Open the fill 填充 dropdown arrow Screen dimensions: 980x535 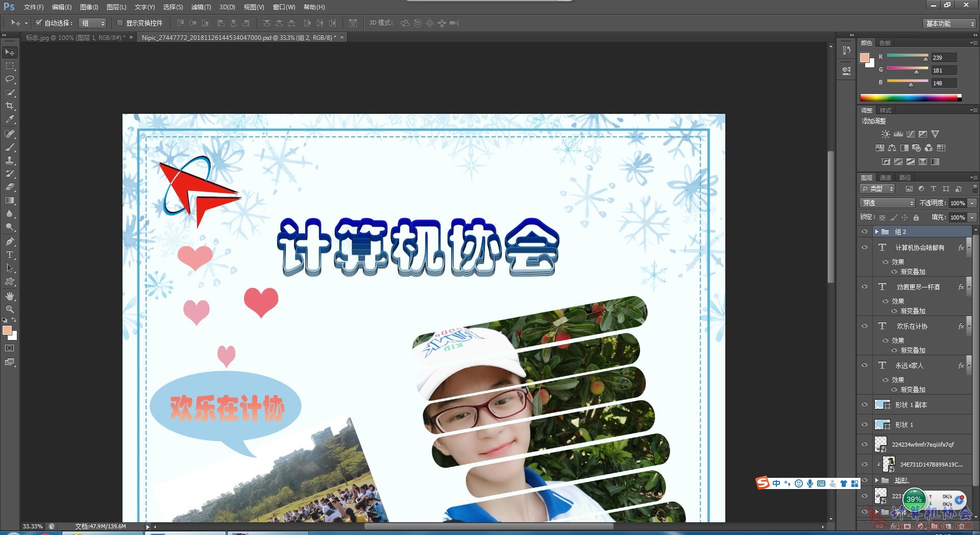pos(972,217)
